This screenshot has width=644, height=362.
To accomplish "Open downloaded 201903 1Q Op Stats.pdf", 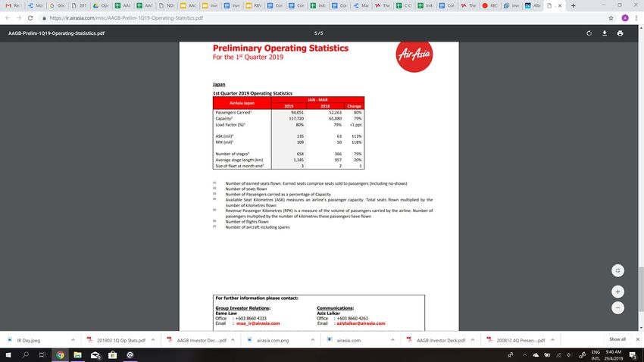I will click(x=121, y=340).
